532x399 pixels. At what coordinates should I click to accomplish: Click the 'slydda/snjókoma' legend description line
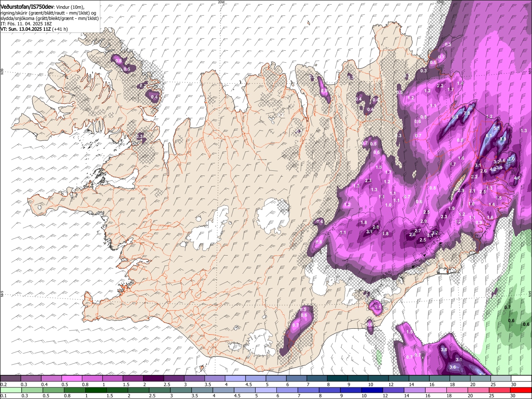click(49, 18)
